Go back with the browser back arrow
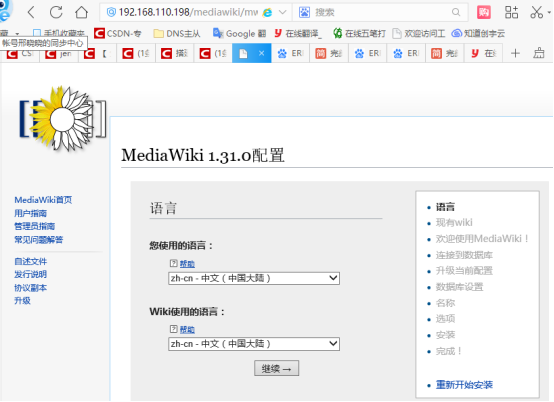554x402 pixels. click(31, 12)
